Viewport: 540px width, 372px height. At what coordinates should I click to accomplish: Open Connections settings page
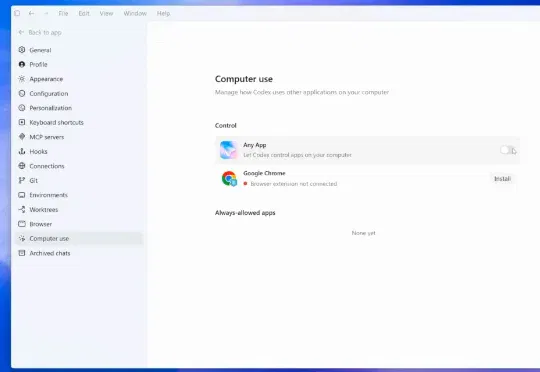tap(79, 166)
